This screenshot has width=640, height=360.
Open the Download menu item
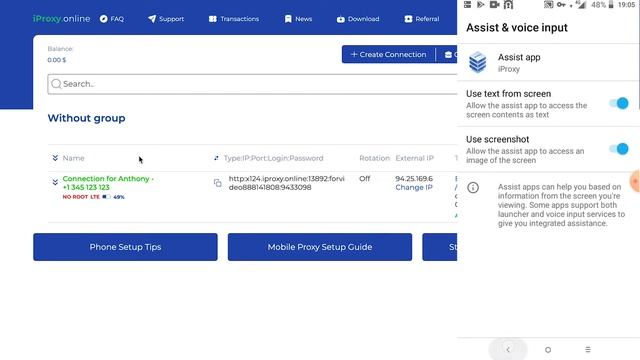[x=358, y=19]
